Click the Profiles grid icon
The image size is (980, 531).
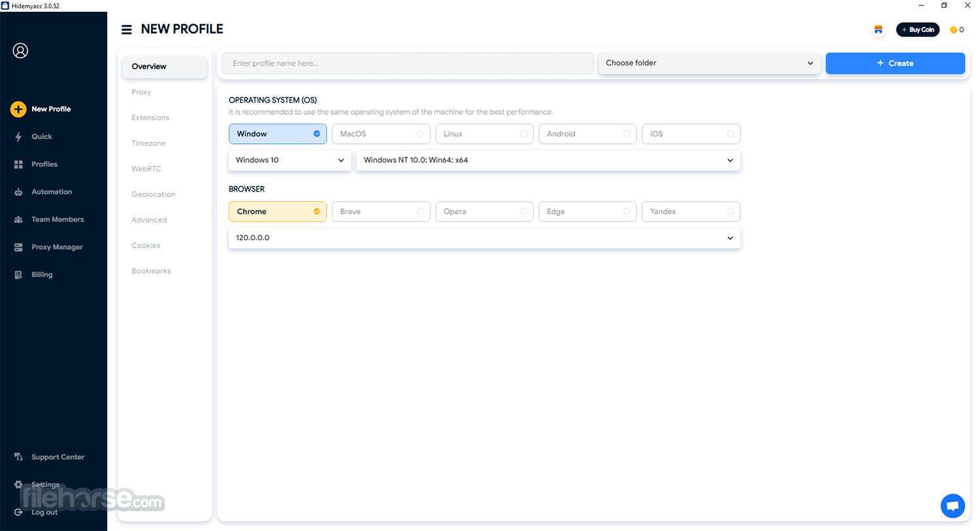tap(18, 164)
